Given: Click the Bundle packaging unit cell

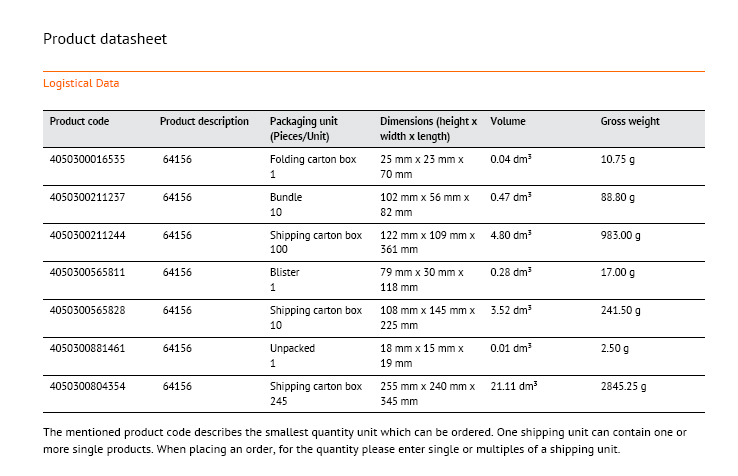Looking at the screenshot, I should coord(286,204).
